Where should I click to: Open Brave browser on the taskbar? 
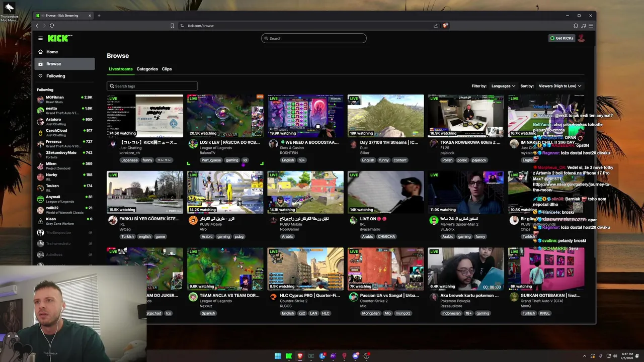point(300,356)
